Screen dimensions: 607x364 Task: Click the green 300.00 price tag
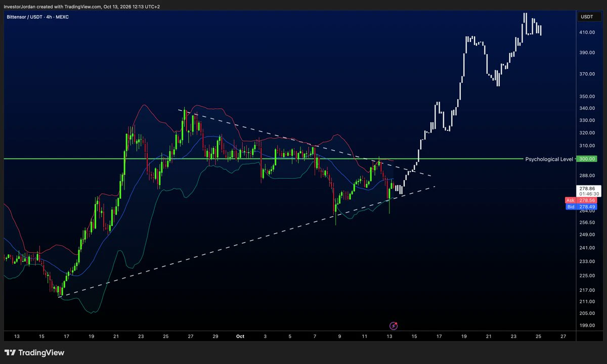(588, 159)
